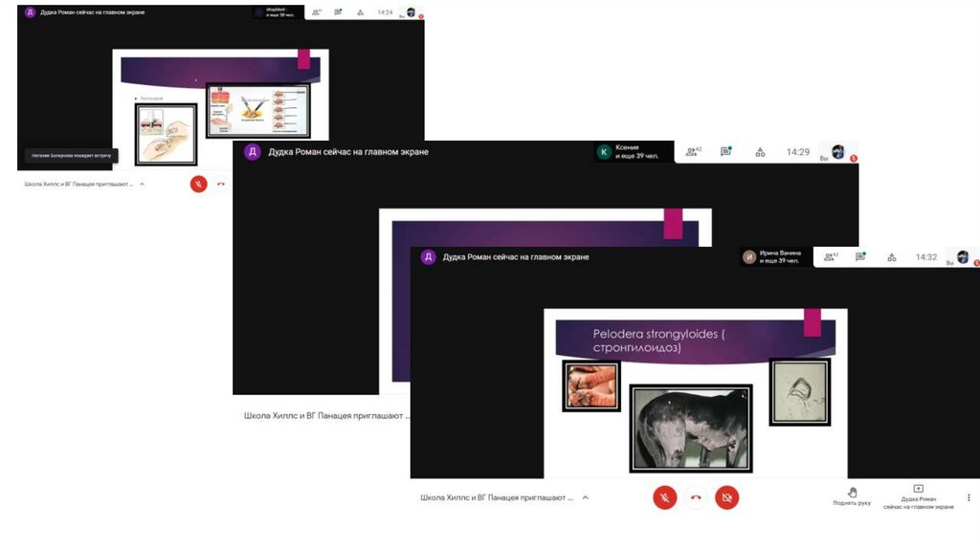Click the meeting title 'Школа Хиллс и ВГ Панацея' in front window

(497, 497)
